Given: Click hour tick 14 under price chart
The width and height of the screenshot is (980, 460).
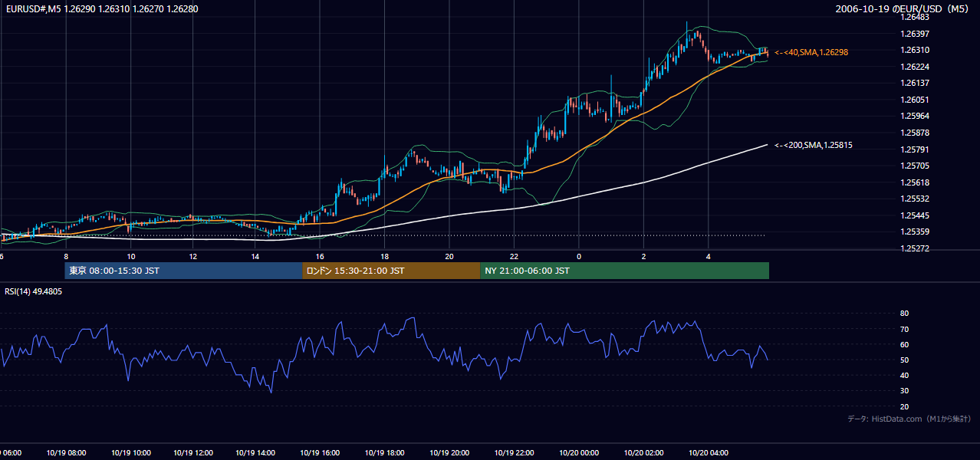Looking at the screenshot, I should (255, 257).
